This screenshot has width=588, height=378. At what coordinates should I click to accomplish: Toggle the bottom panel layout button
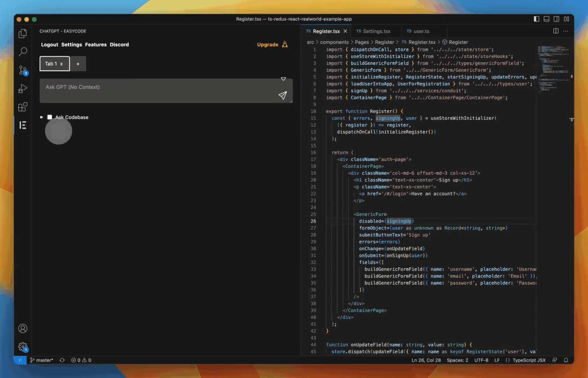coord(546,19)
